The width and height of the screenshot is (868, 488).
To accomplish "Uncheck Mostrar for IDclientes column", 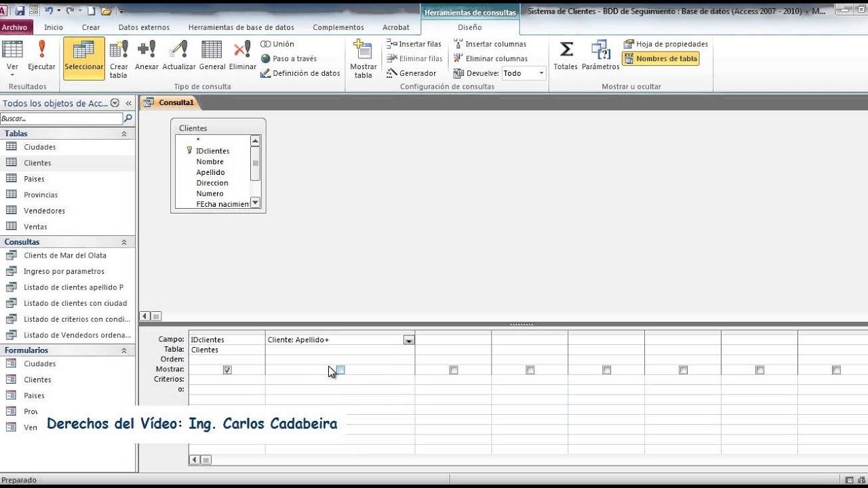I will point(227,370).
